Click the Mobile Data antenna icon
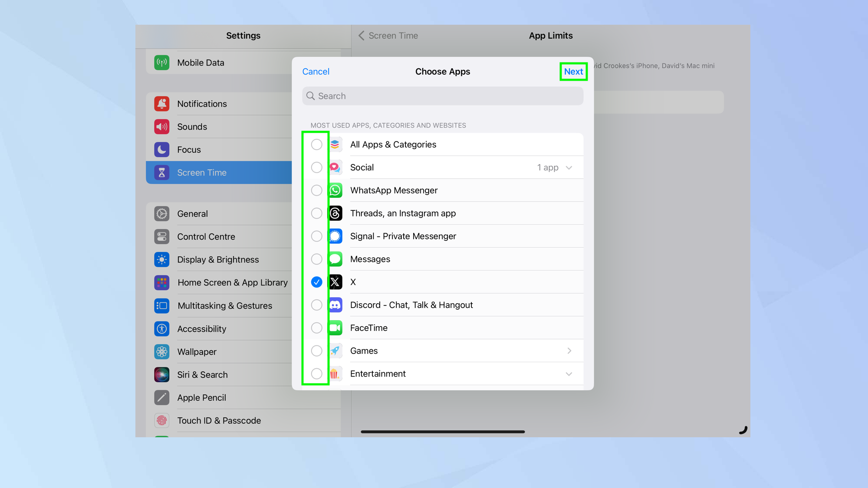The height and width of the screenshot is (488, 868). pyautogui.click(x=162, y=62)
